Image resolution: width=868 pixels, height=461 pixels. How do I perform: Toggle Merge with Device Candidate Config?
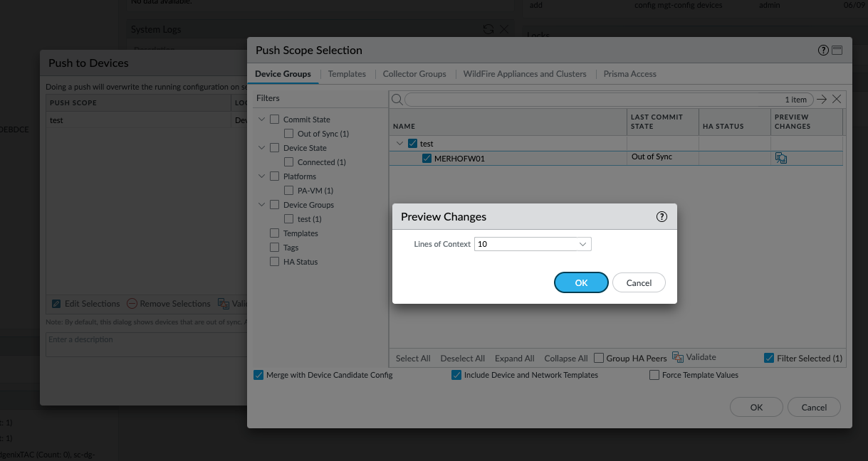pos(258,375)
